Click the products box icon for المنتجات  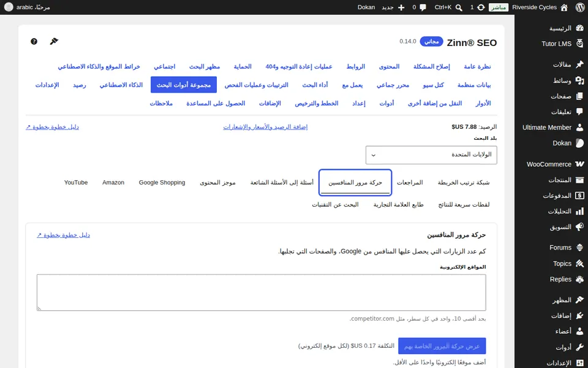(x=579, y=180)
